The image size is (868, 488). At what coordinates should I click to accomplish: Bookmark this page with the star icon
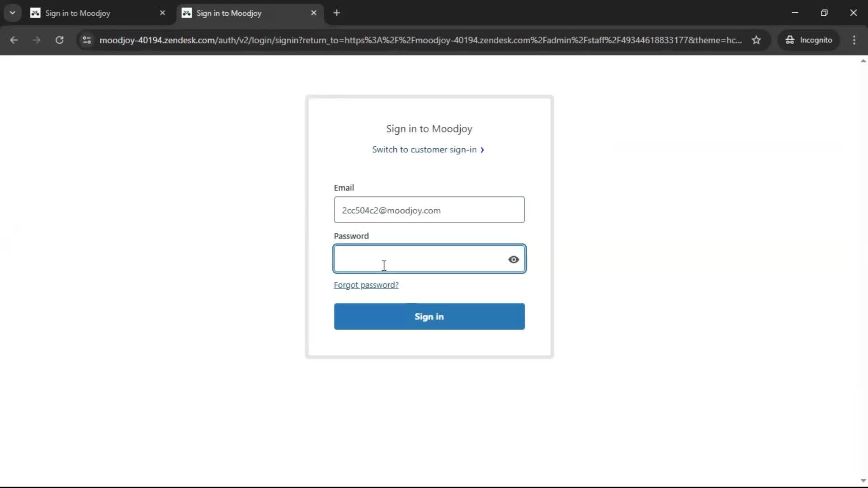click(756, 40)
